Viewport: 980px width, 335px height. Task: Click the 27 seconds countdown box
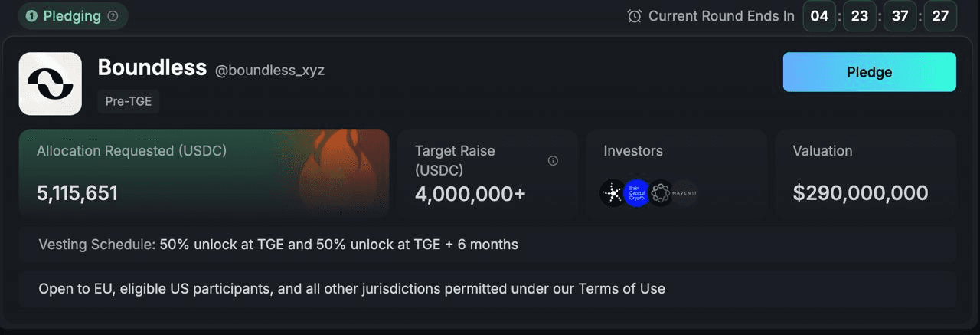pos(940,16)
